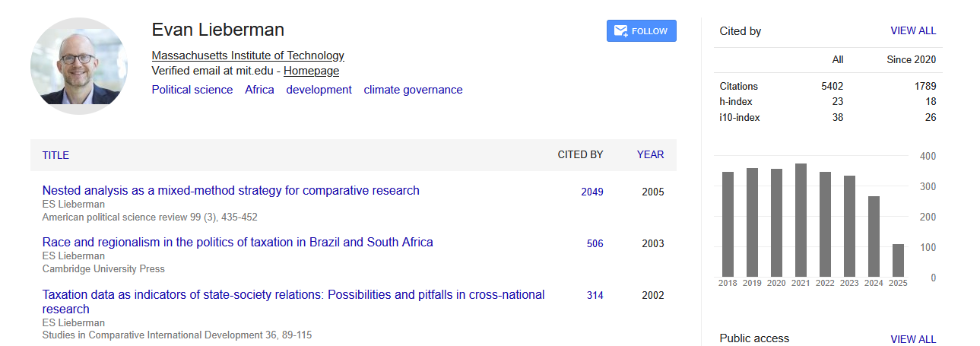980x346 pixels.
Task: View the 506 citing articles
Action: coord(595,243)
